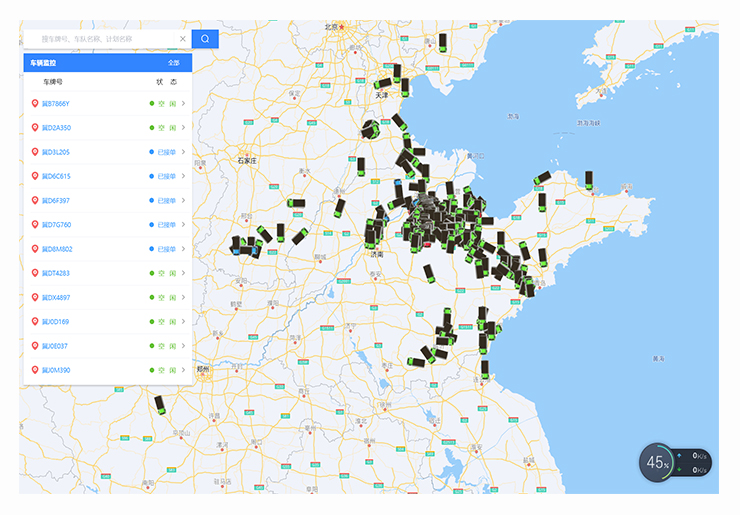Expand the 冀D2A350 row chevron
This screenshot has width=740, height=515.
click(183, 128)
